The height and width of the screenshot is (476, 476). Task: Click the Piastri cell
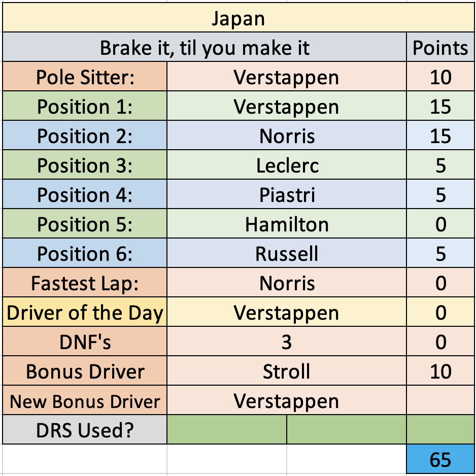[287, 194]
